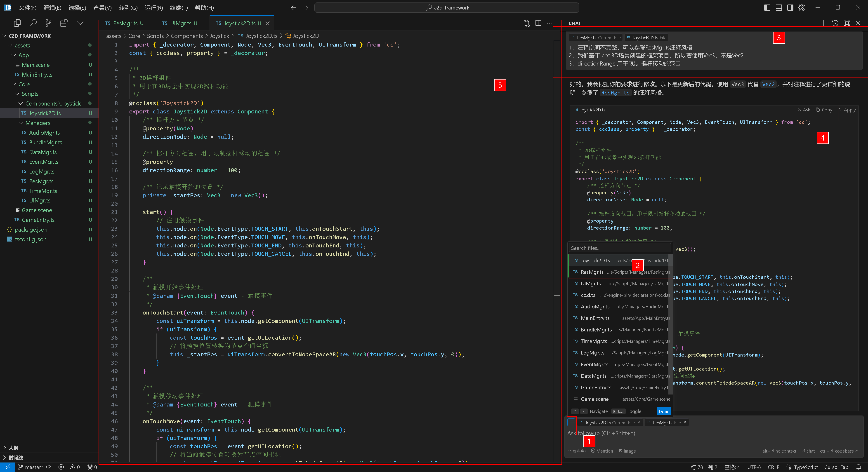Open editor more actions ellipsis
868x472 pixels.
pyautogui.click(x=550, y=23)
